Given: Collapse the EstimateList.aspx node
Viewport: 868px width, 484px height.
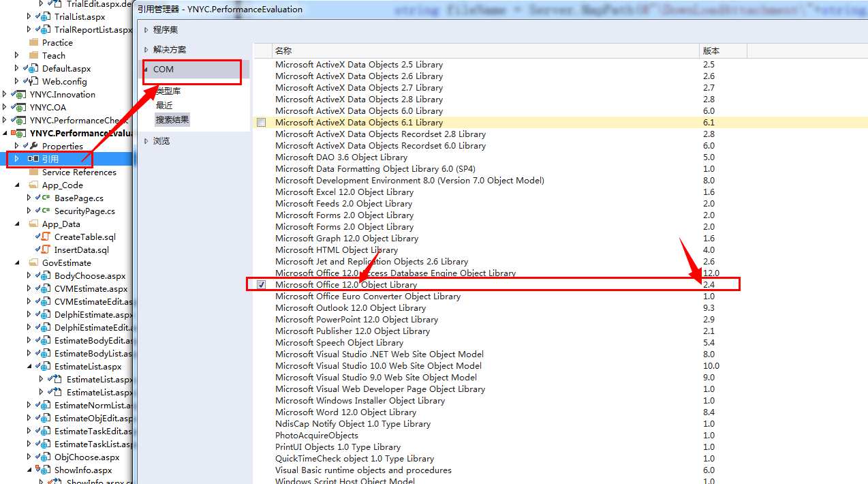Looking at the screenshot, I should point(29,366).
